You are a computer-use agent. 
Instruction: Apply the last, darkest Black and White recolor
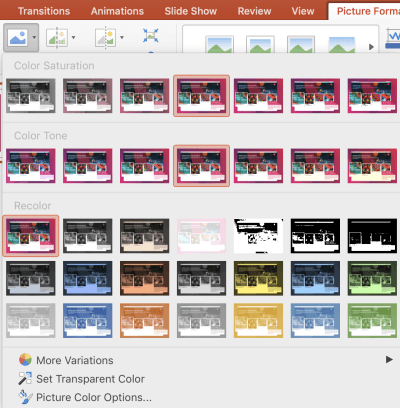(x=372, y=236)
